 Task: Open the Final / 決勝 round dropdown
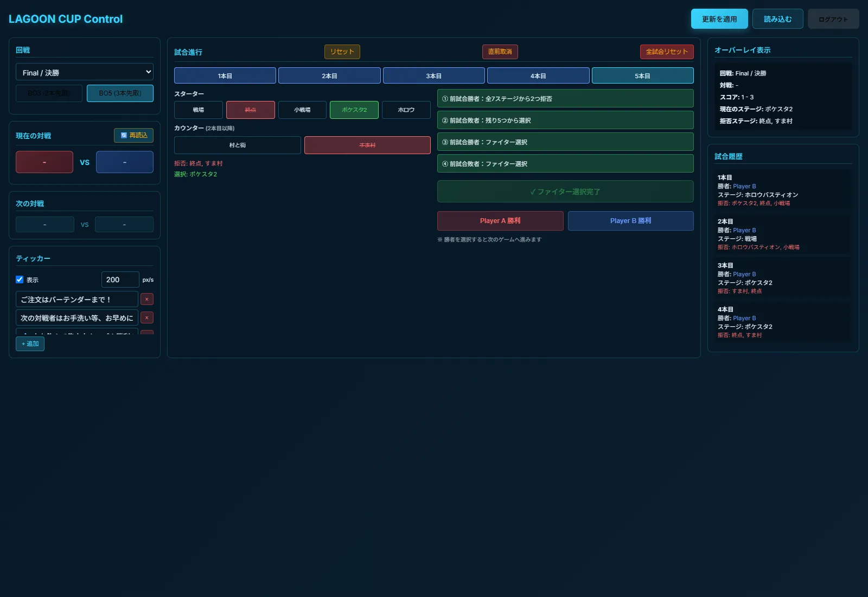(x=85, y=72)
